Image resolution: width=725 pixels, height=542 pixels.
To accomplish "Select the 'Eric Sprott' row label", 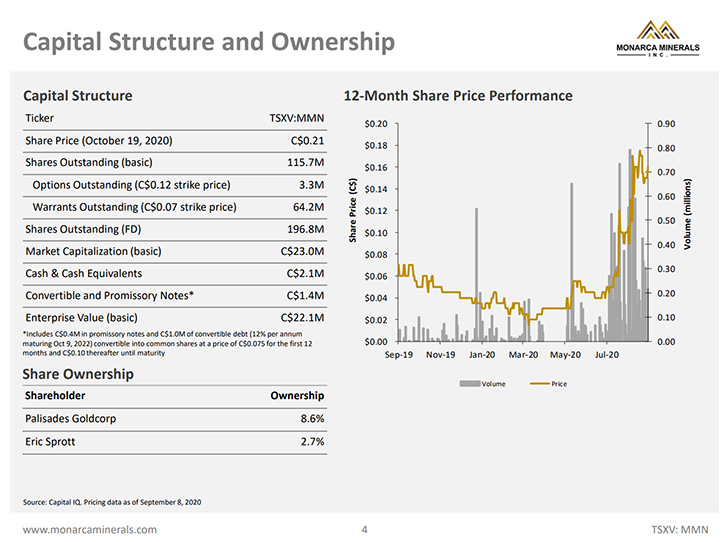I will pos(50,442).
